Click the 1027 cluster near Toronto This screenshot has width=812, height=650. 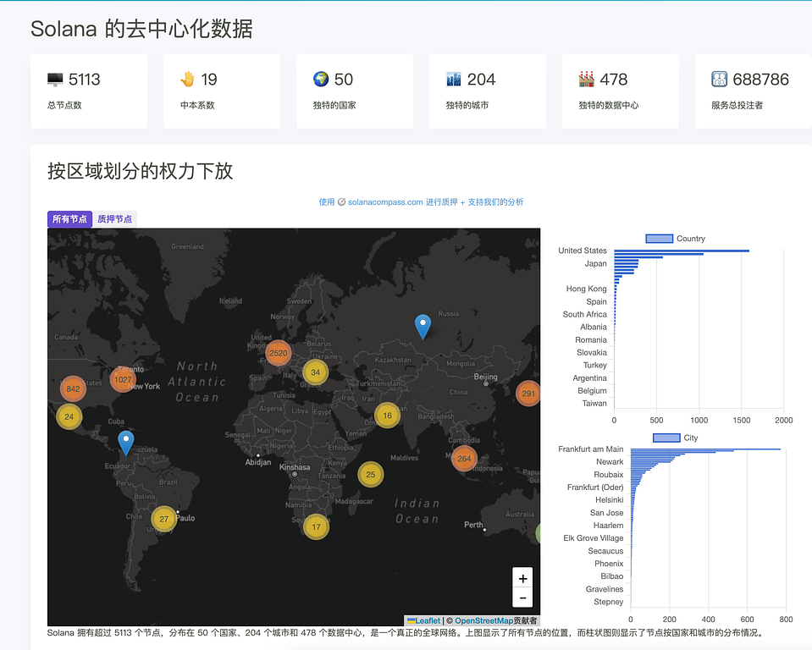coord(123,380)
